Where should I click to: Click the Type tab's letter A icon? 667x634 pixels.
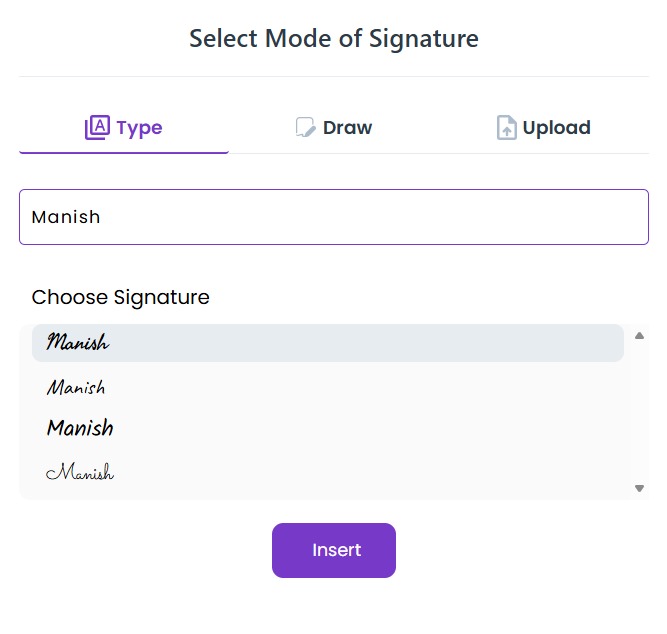[97, 128]
